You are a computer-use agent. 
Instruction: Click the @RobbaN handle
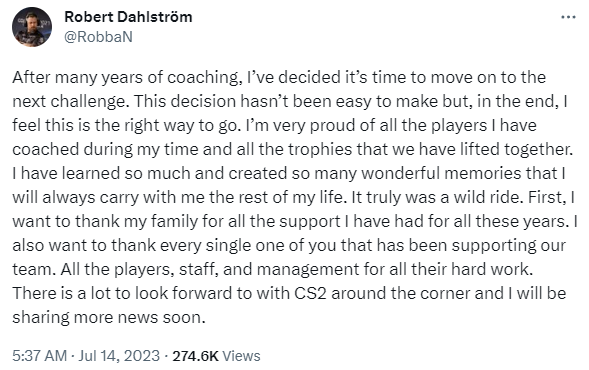[98, 37]
